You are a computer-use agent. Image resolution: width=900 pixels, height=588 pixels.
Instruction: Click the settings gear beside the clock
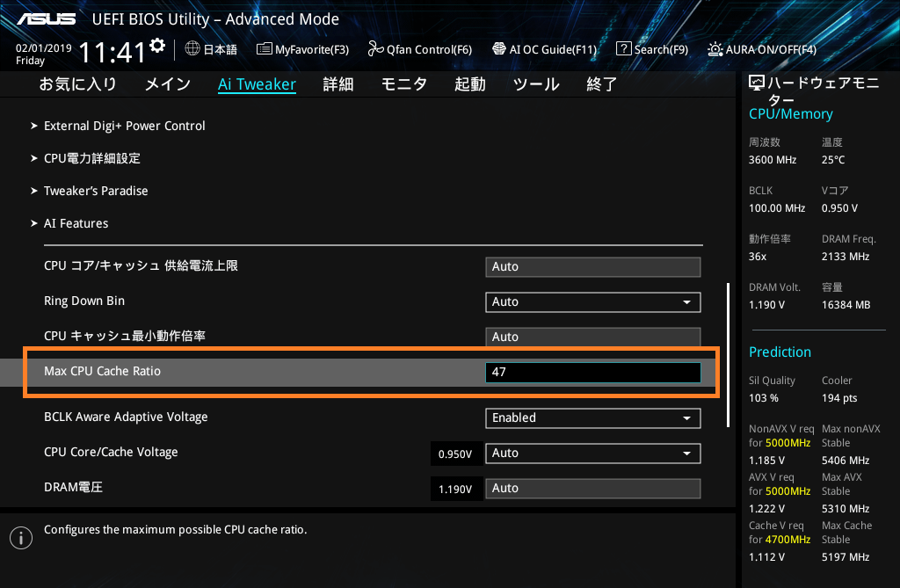pyautogui.click(x=157, y=46)
